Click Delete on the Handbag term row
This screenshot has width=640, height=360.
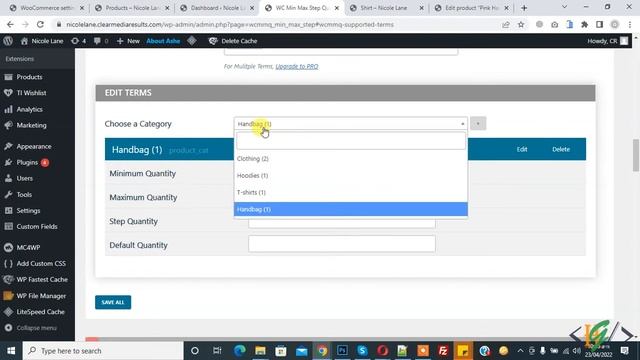(x=561, y=149)
